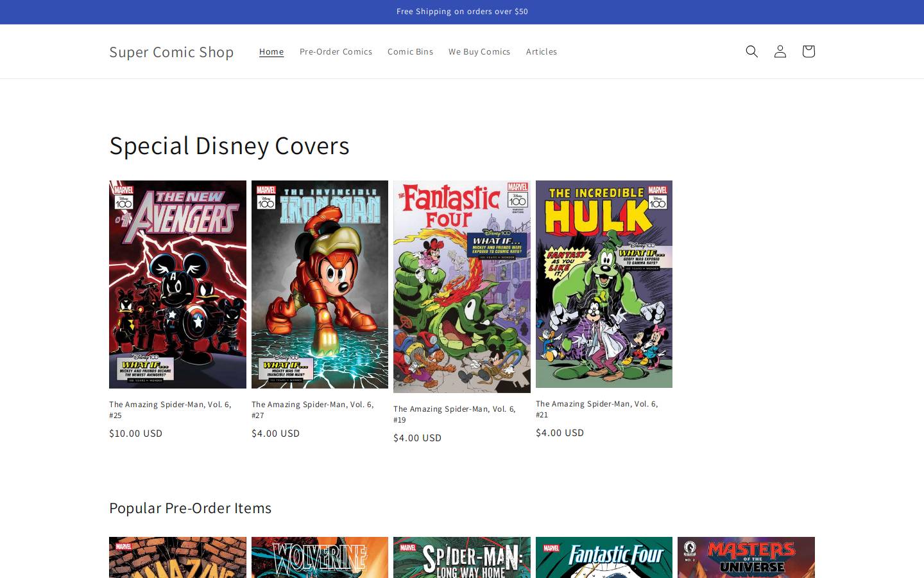Open Spider-Man Long Way Home cover thumbnail
The image size is (924, 578).
(x=462, y=557)
